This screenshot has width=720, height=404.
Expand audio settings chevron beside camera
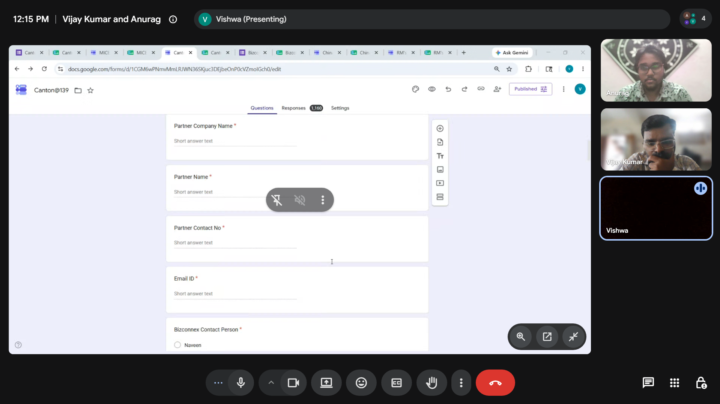pyautogui.click(x=271, y=383)
